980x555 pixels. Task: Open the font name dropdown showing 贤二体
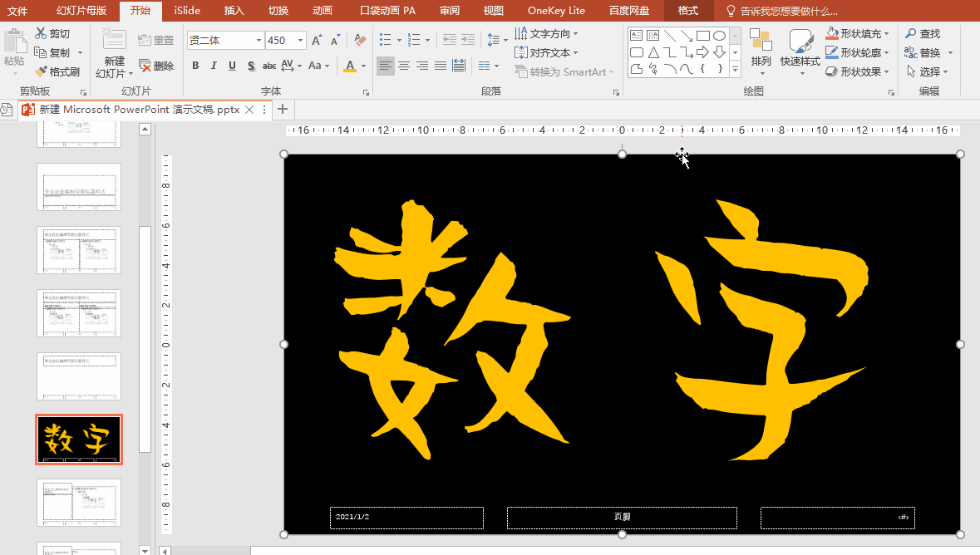point(259,41)
